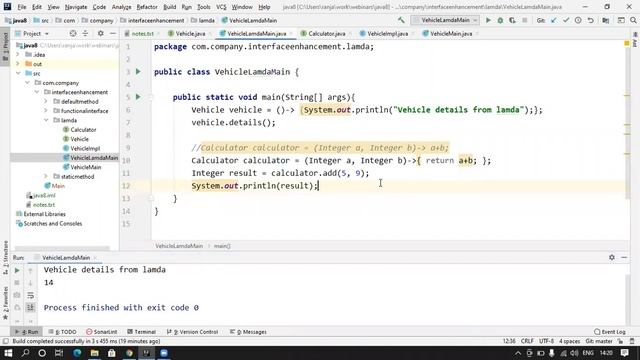Expand the .idea folder

(x=18, y=54)
